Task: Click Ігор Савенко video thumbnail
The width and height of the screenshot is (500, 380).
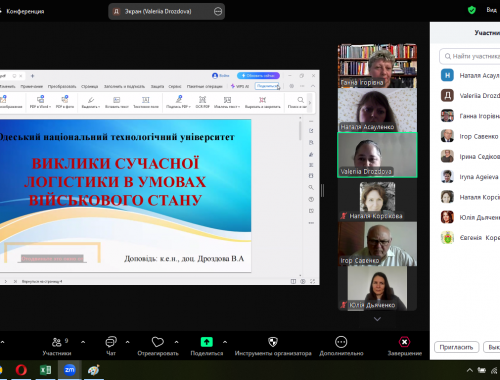Action: coord(377,244)
